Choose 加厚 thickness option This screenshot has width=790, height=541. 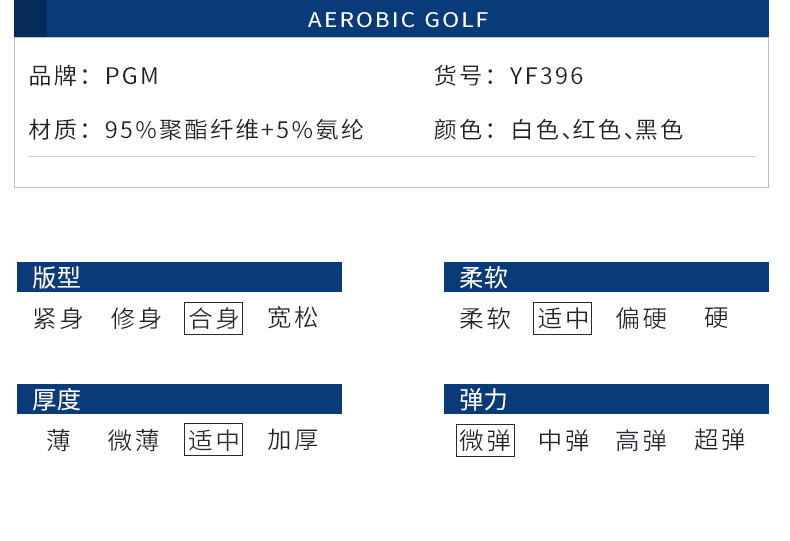coord(293,440)
